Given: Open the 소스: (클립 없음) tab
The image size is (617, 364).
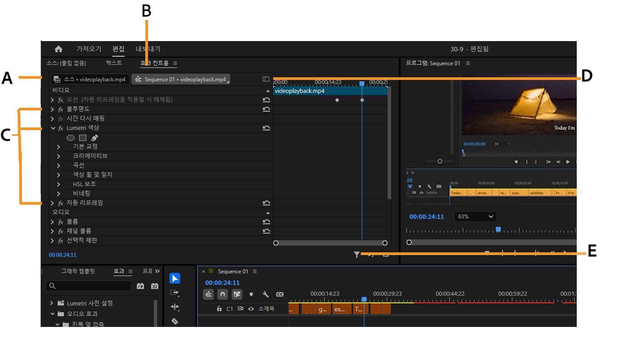Looking at the screenshot, I should point(66,63).
